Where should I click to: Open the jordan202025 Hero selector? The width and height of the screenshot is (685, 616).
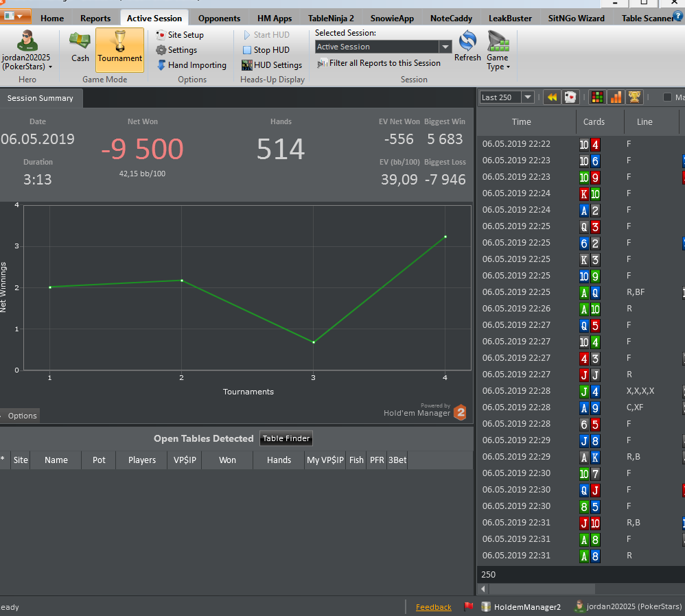27,50
